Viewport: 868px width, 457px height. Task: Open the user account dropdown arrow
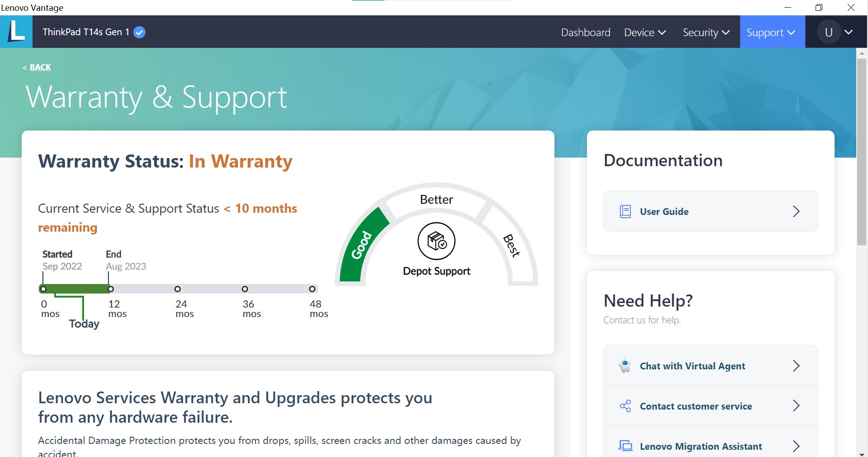point(849,32)
